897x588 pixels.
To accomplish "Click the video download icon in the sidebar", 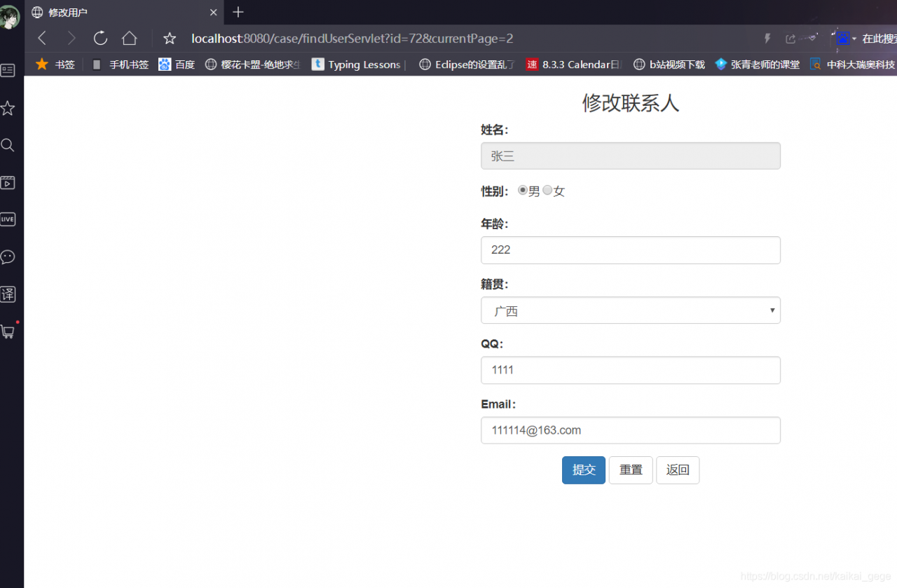I will pyautogui.click(x=8, y=182).
